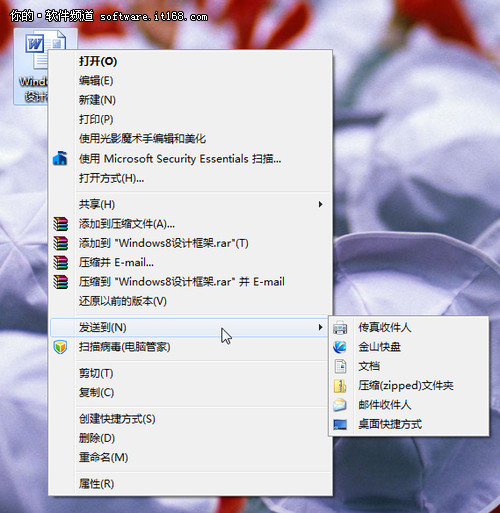Expand the 共享(H) submenu arrow
Screen dimensions: 500x513
pos(320,204)
